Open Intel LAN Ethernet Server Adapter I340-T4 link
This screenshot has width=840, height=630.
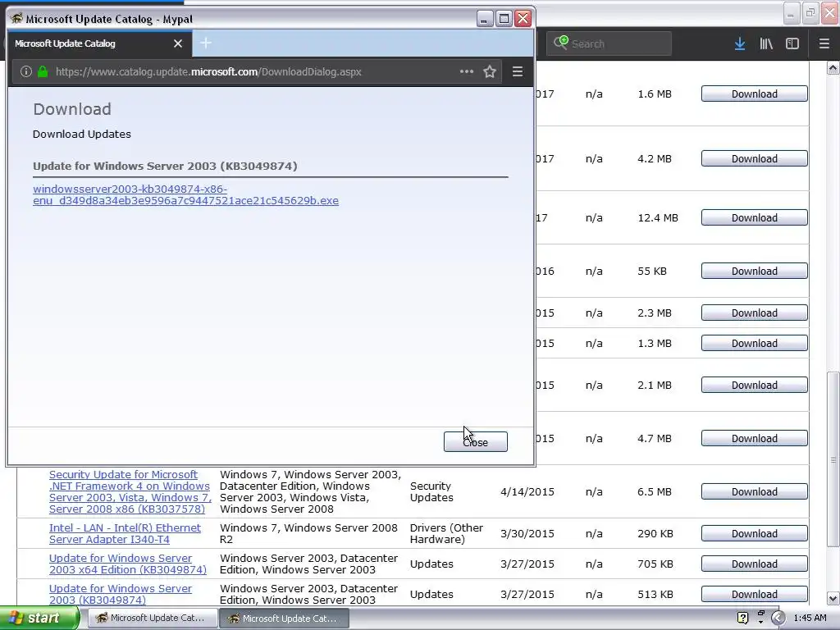coord(125,533)
